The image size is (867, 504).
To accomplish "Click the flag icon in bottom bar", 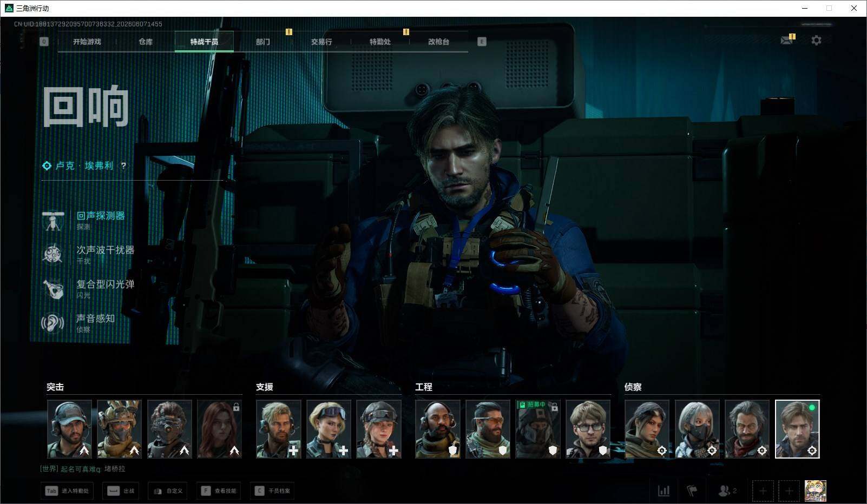I will point(692,491).
